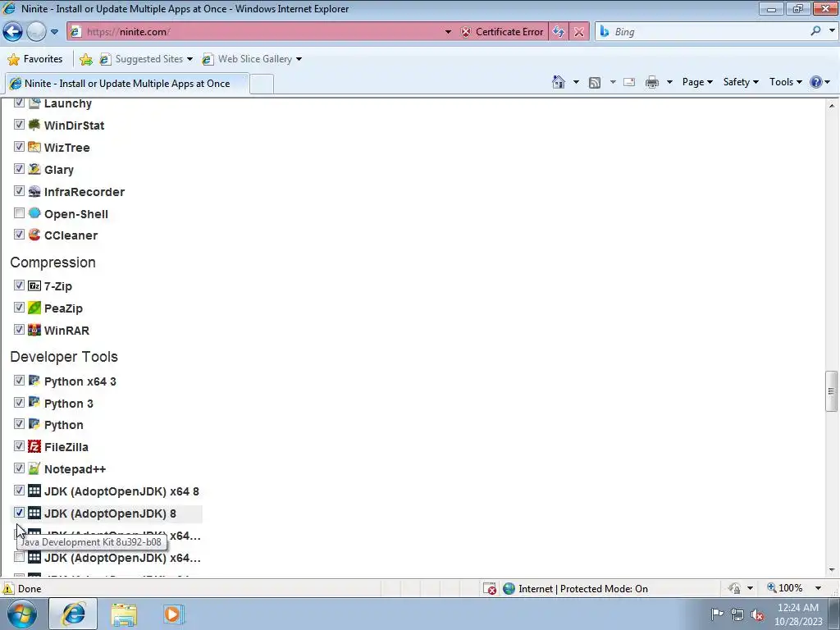Expand the address bar history dropdown
This screenshot has width=840, height=630.
[x=448, y=32]
